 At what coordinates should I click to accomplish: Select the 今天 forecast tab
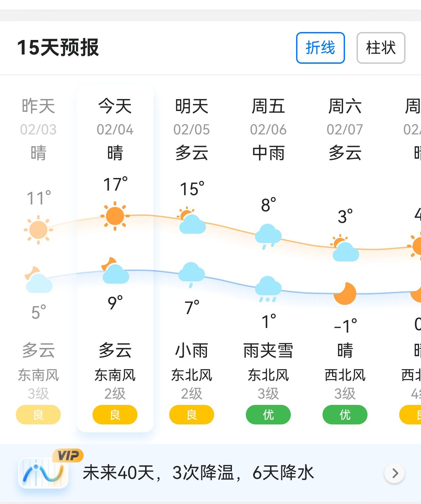click(x=115, y=106)
